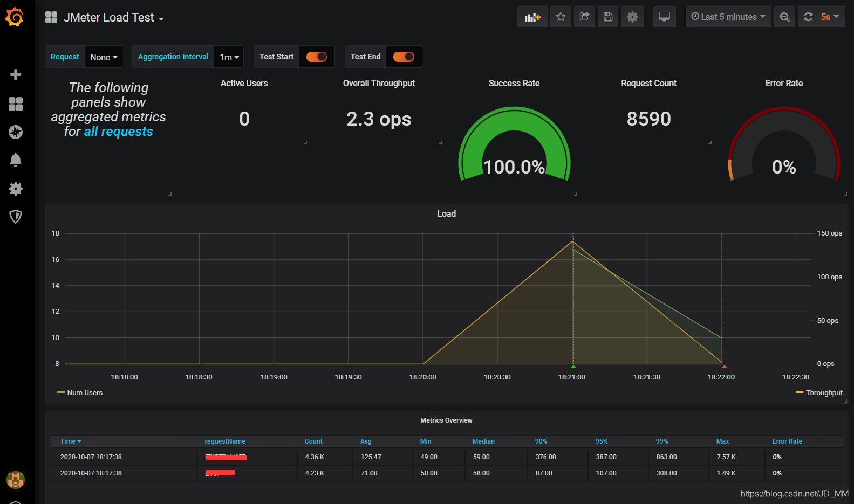Open Error Rate gauge panel title

click(x=784, y=84)
